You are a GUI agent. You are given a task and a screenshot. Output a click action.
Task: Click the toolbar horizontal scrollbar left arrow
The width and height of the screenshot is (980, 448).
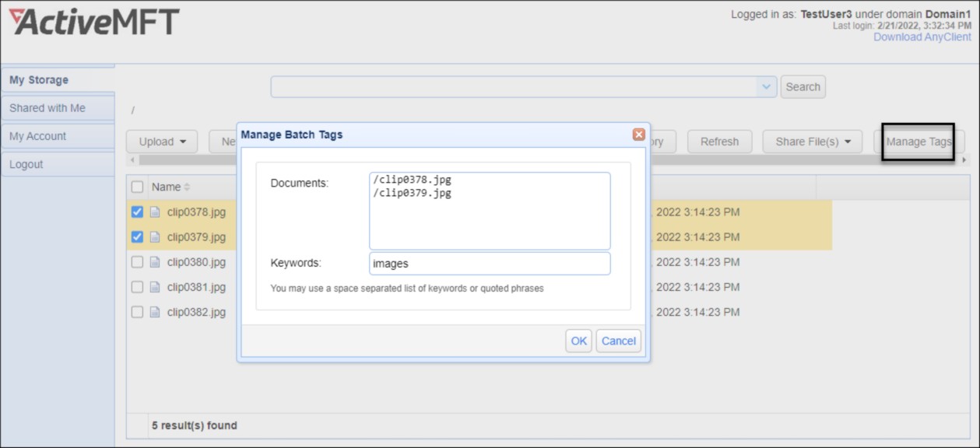tap(132, 159)
